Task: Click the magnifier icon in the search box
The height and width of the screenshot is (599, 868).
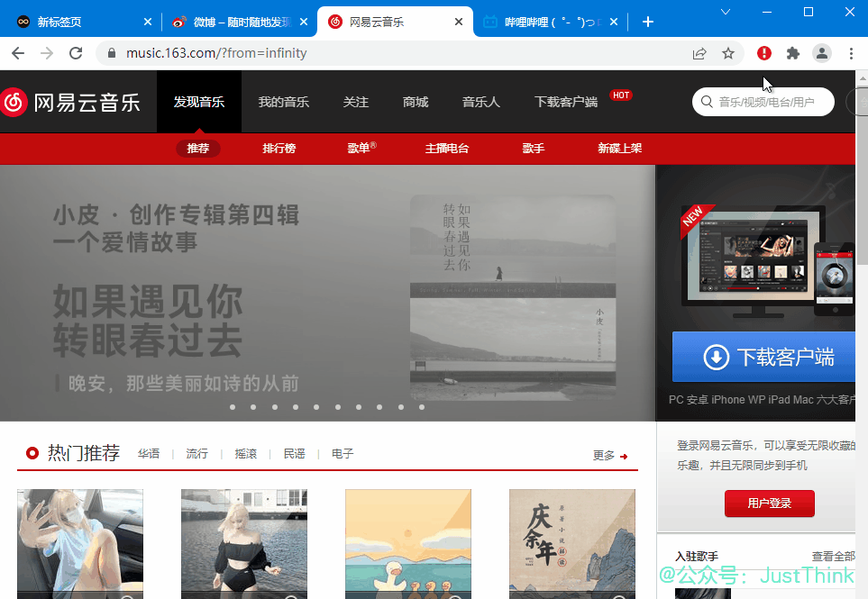Action: tap(707, 102)
